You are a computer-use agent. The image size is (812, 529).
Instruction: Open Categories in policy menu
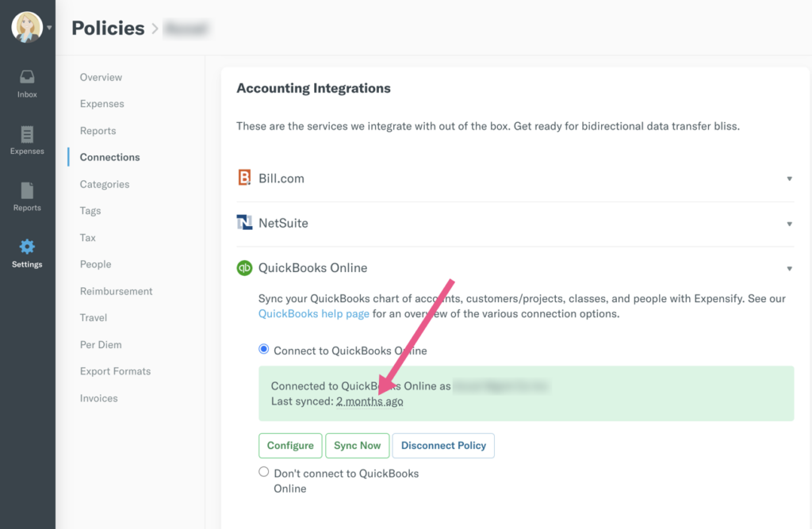[105, 184]
